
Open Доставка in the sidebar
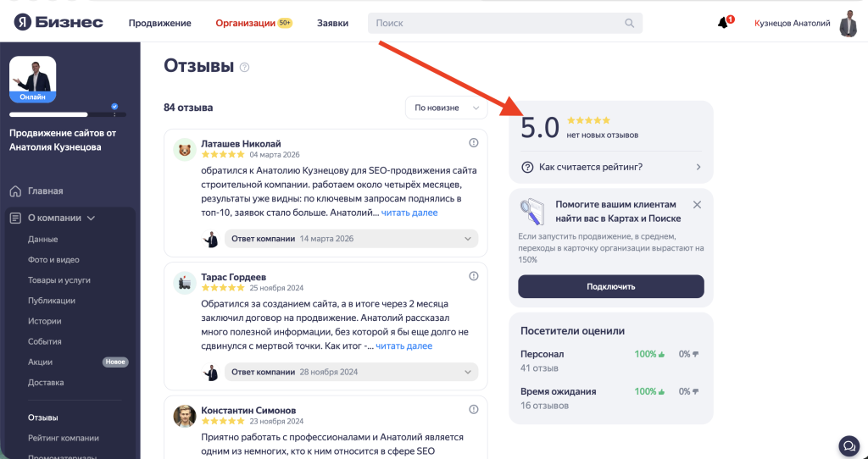click(x=46, y=383)
